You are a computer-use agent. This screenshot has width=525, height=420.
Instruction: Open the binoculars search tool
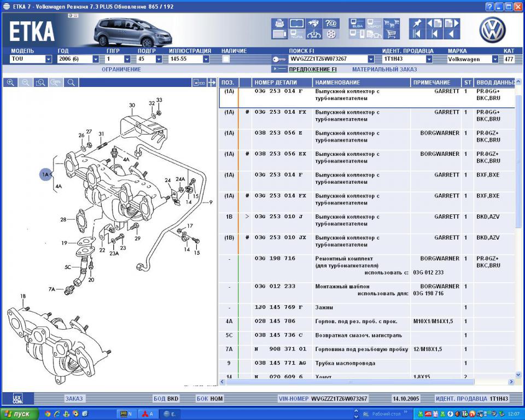tap(314, 24)
